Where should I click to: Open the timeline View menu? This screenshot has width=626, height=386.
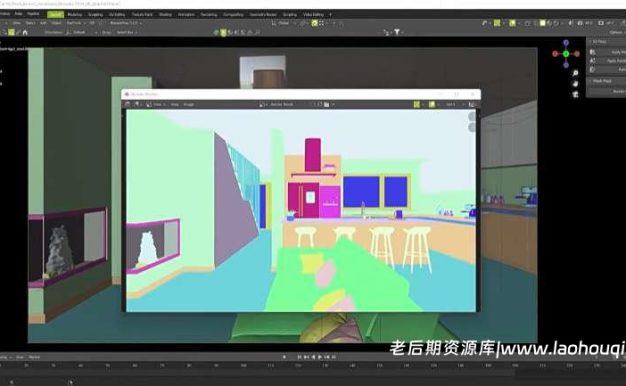[x=20, y=357]
